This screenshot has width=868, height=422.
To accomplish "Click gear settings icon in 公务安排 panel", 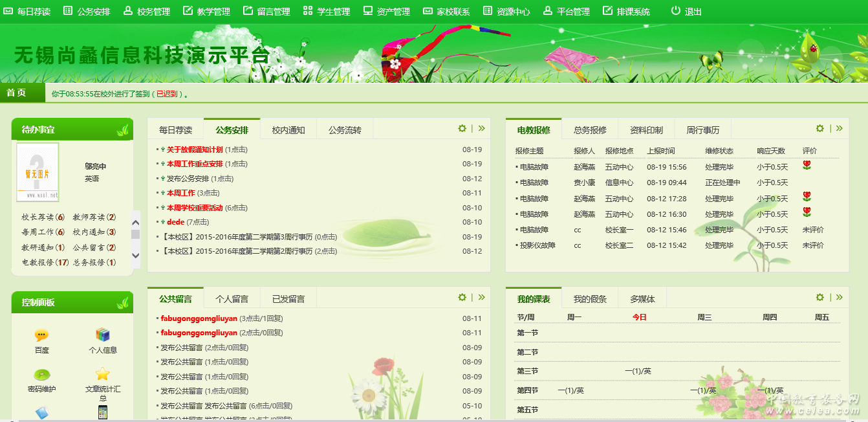I will [x=462, y=129].
